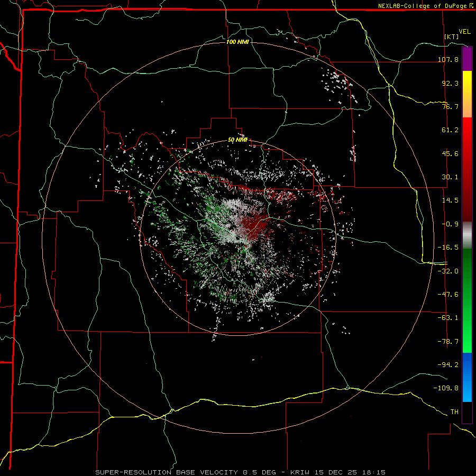Click the -78.7 value on velocity scale

(448, 342)
